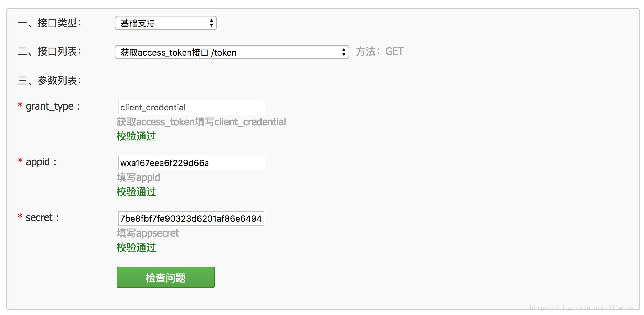Click the client_credential hint description
Screen dimensions: 644x315
[201, 122]
